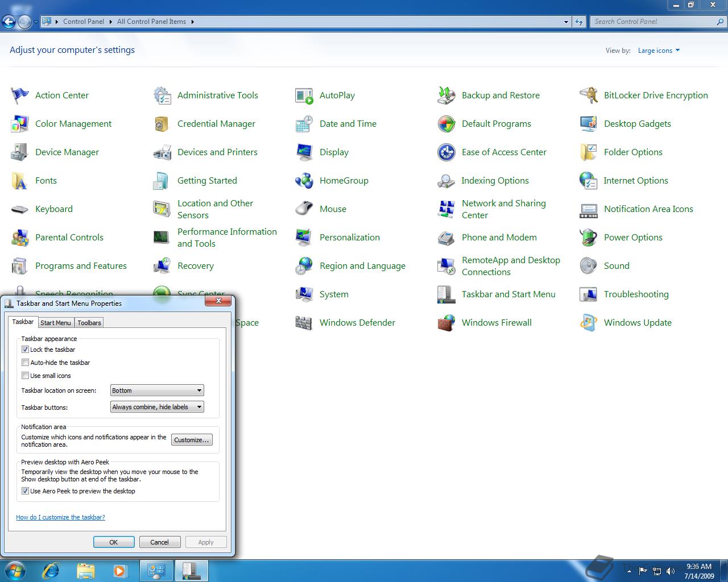Open Power Options battery icon
This screenshot has width=728, height=582.
point(589,238)
